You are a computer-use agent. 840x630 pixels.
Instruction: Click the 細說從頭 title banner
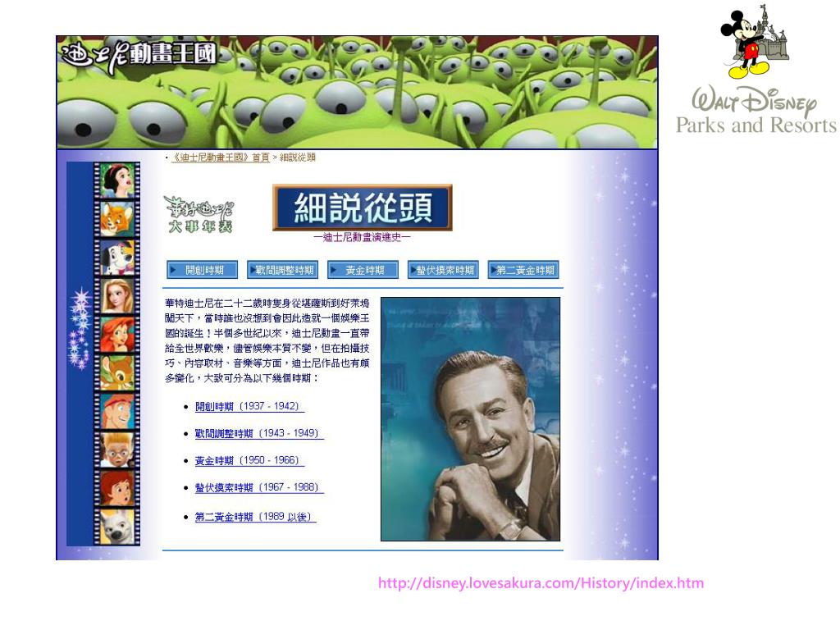pos(363,208)
